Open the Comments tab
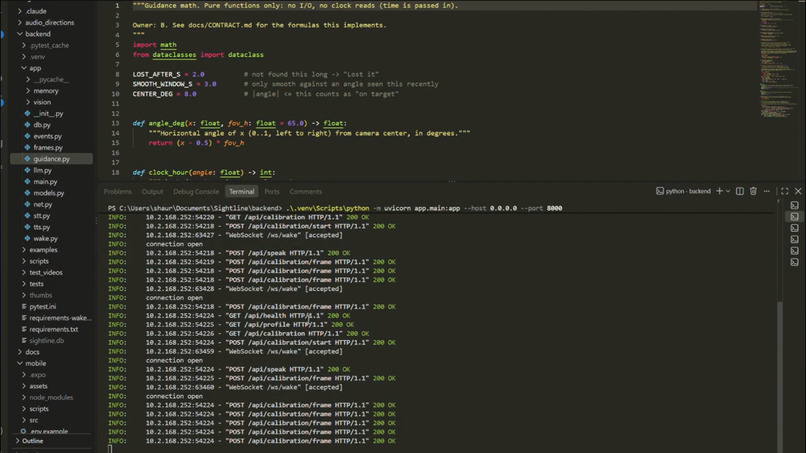 [x=305, y=192]
